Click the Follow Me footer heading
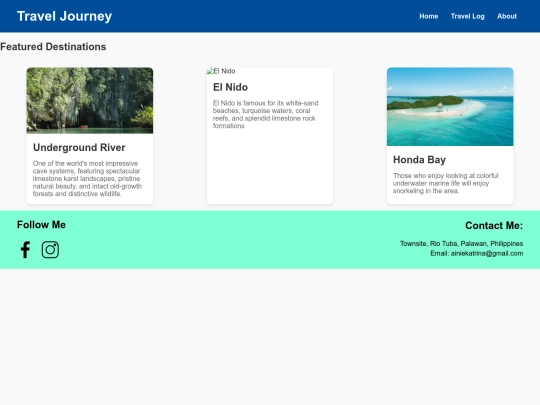540x405 pixels. coord(41,225)
